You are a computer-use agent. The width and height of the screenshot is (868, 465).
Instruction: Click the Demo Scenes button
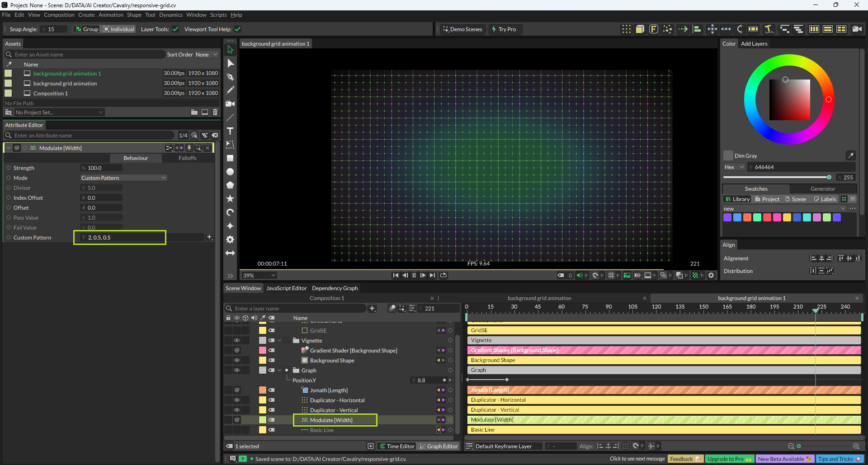pyautogui.click(x=462, y=29)
